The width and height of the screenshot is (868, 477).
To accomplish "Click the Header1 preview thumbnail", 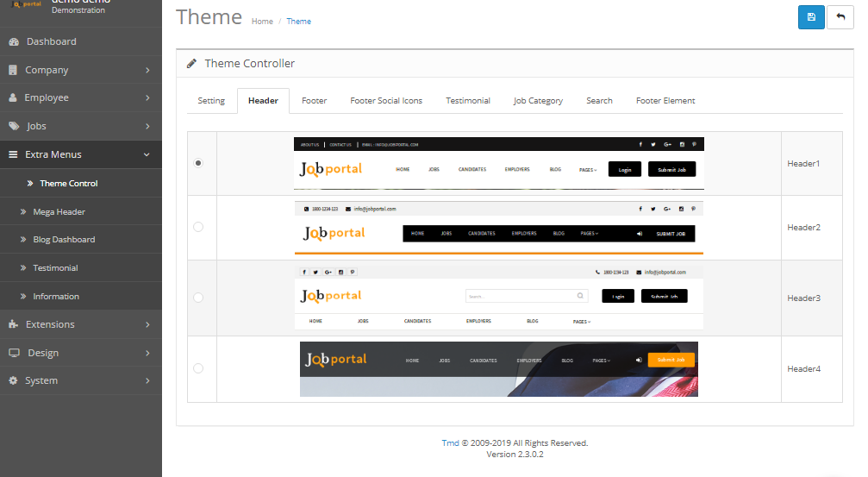I will pos(499,163).
